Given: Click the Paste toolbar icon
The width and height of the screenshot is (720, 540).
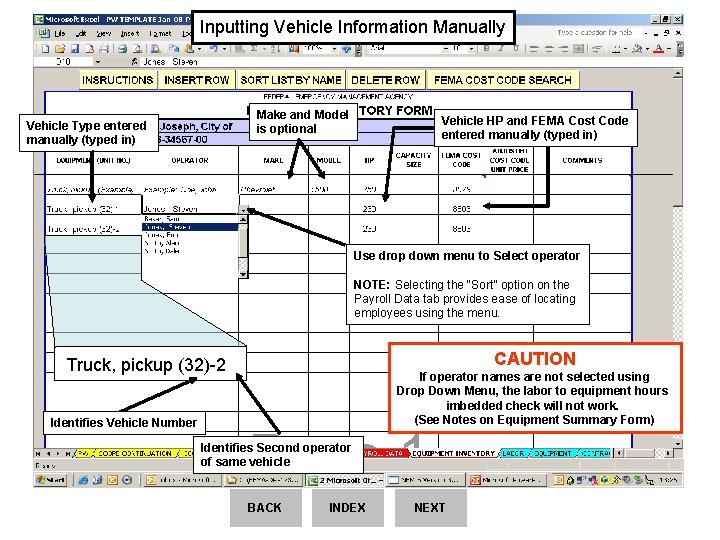Looking at the screenshot, I should click(189, 49).
